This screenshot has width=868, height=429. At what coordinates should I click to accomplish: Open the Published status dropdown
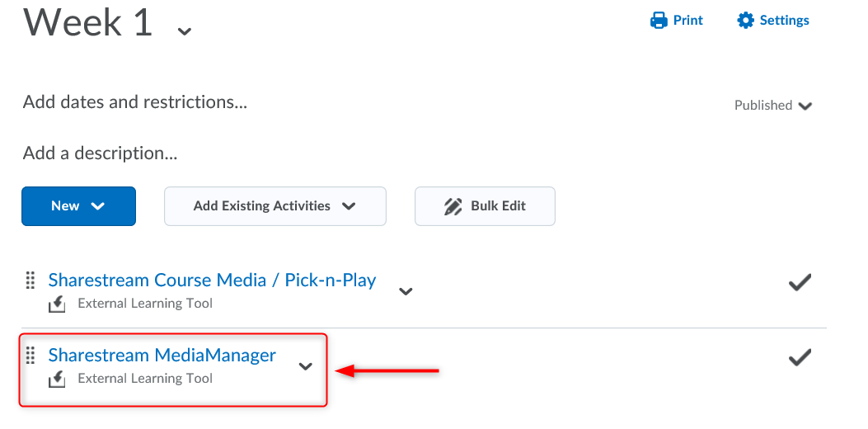[773, 106]
